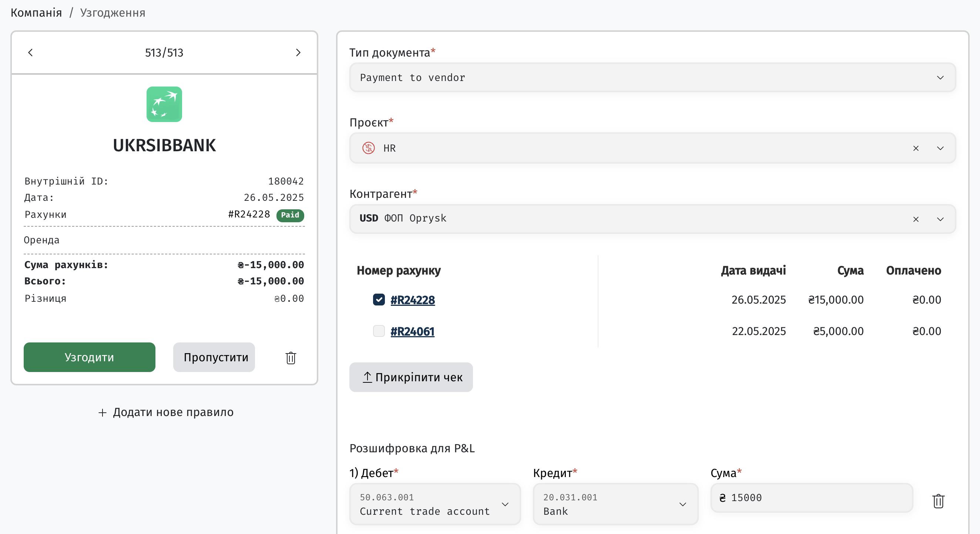Click paid amount ₴0.00 for #R24061

point(926,331)
